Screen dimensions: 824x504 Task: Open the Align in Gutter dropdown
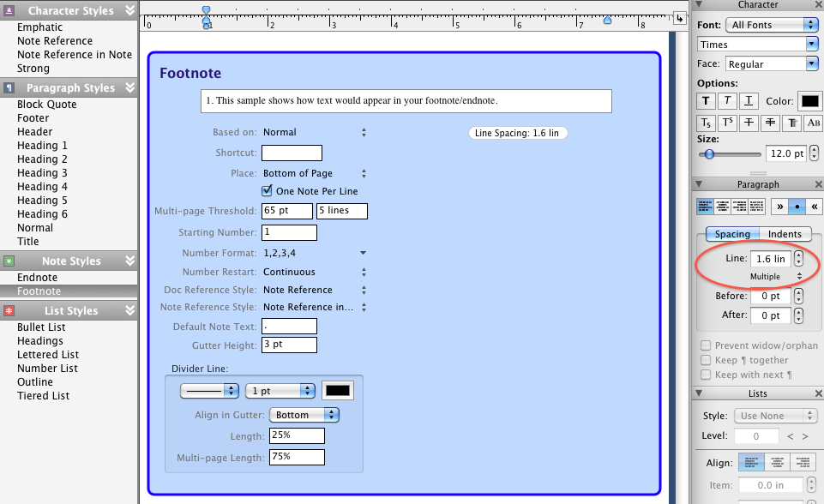[304, 415]
